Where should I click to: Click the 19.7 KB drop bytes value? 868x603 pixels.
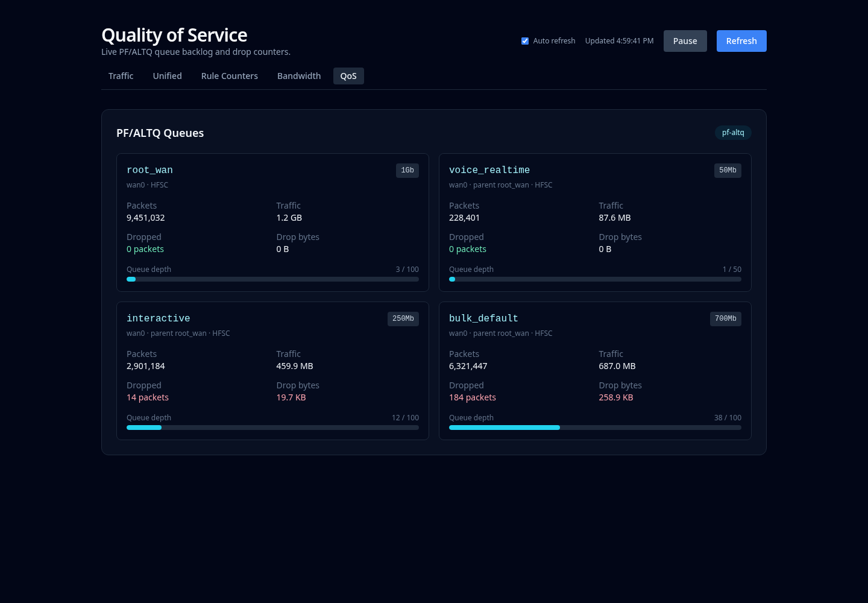click(291, 397)
